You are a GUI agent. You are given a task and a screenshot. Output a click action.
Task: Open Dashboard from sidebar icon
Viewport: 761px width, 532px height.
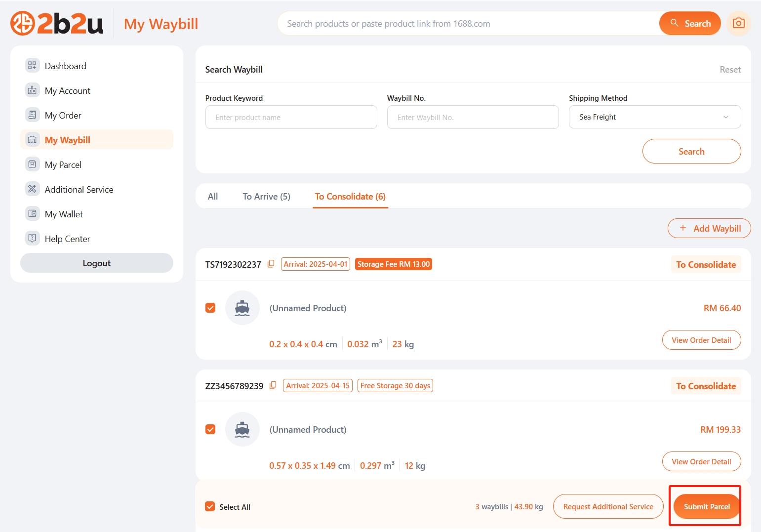point(32,66)
